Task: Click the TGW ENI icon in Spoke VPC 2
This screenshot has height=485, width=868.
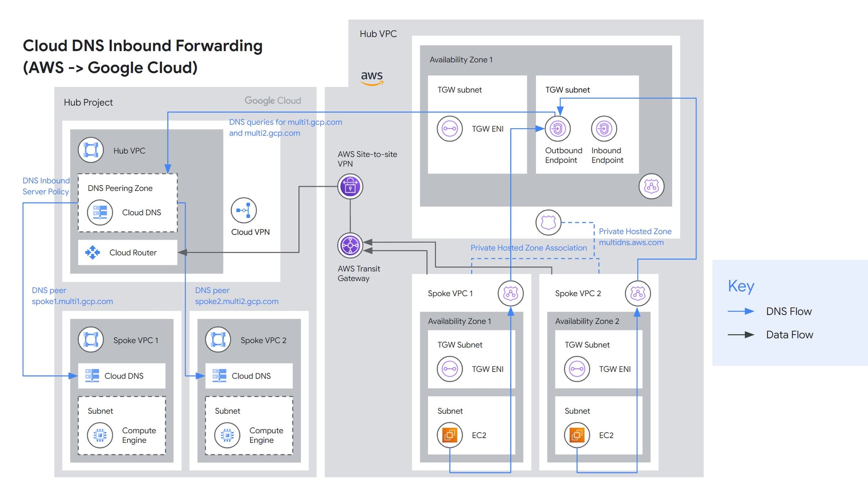Action: pyautogui.click(x=577, y=369)
